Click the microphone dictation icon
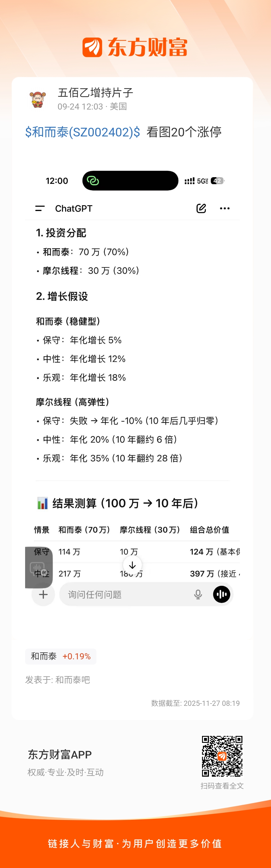The width and height of the screenshot is (271, 868). coord(198,594)
